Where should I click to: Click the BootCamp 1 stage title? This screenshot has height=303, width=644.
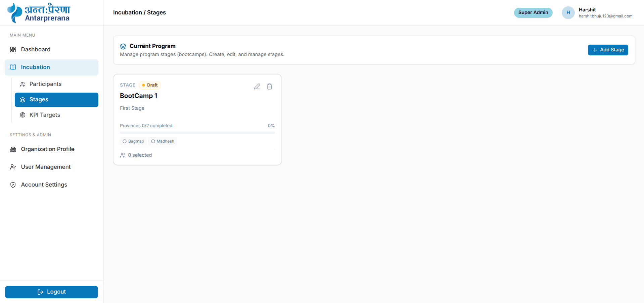pos(139,96)
